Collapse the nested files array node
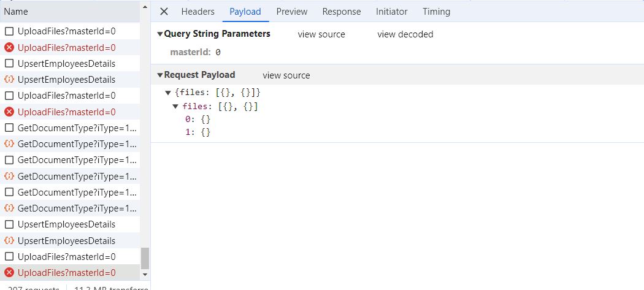Screen dimensions: 644x290 click(x=175, y=107)
